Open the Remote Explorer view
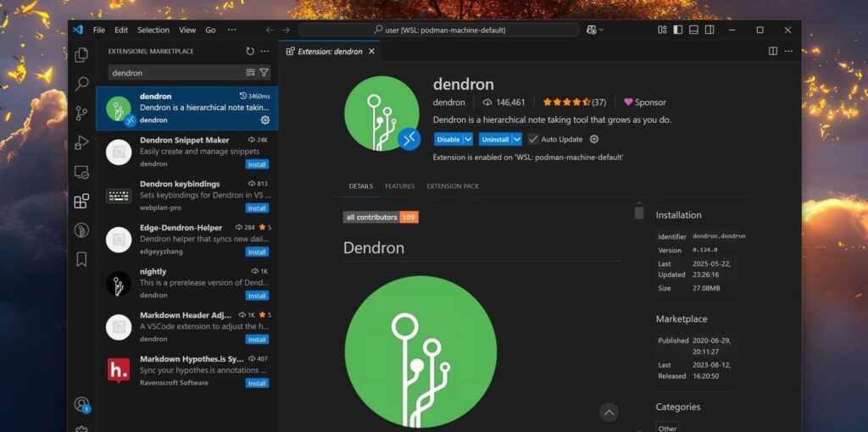This screenshot has height=432, width=868. click(x=81, y=172)
